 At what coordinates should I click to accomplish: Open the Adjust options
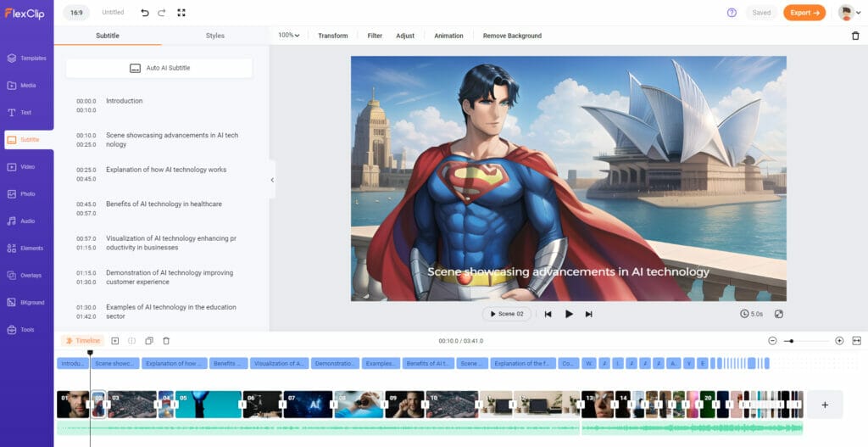pyautogui.click(x=405, y=36)
